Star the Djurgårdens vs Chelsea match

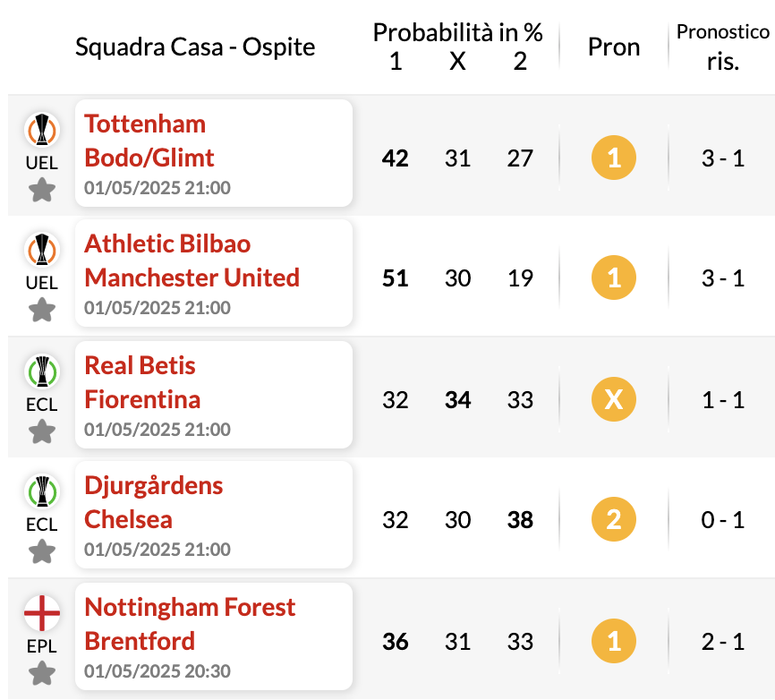[x=42, y=551]
